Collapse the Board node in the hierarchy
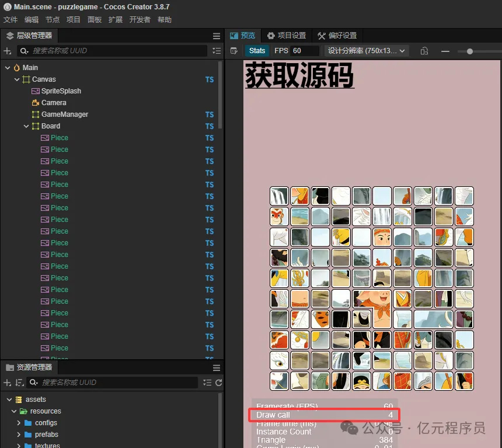Image resolution: width=502 pixels, height=448 pixels. click(x=26, y=126)
